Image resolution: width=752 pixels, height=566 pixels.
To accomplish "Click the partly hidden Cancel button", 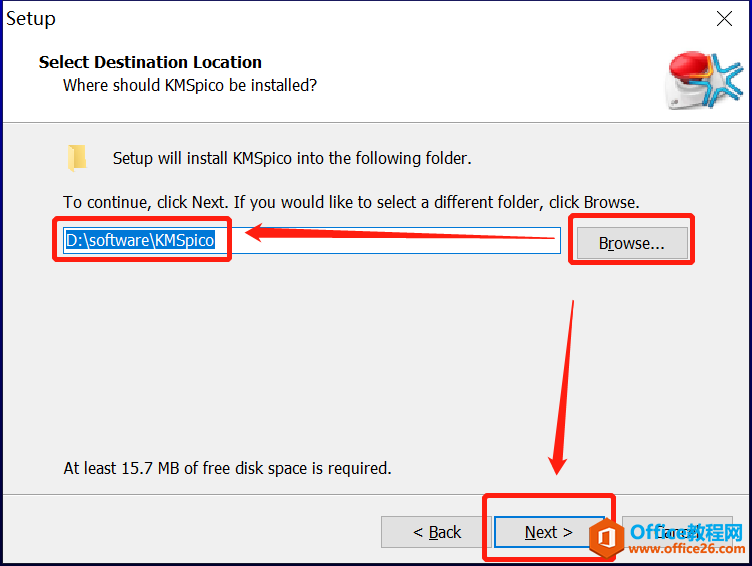I will pyautogui.click(x=677, y=532).
